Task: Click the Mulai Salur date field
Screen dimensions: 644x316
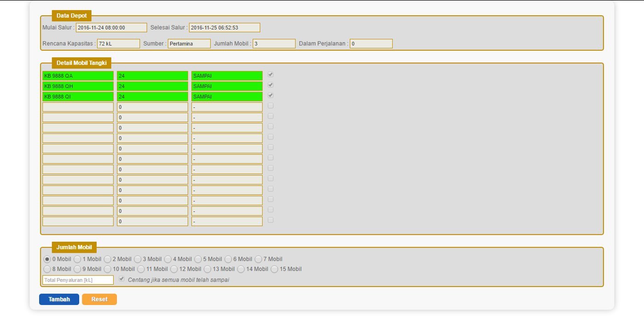Action: click(111, 28)
